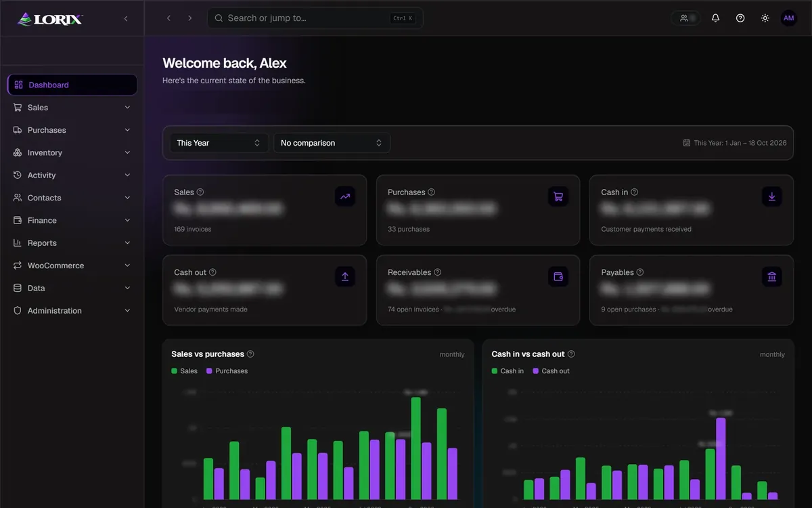Click the Cash in download icon
The height and width of the screenshot is (508, 812).
click(772, 196)
